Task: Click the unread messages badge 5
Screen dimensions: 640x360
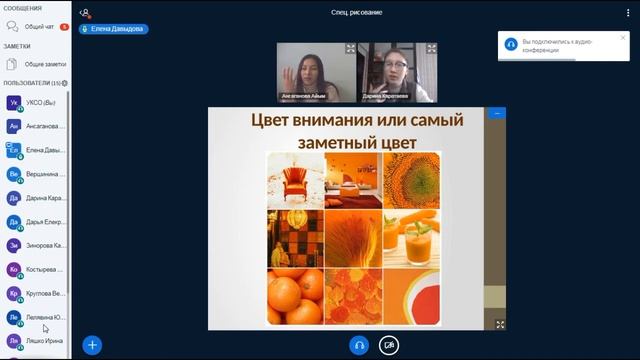Action: (x=64, y=27)
